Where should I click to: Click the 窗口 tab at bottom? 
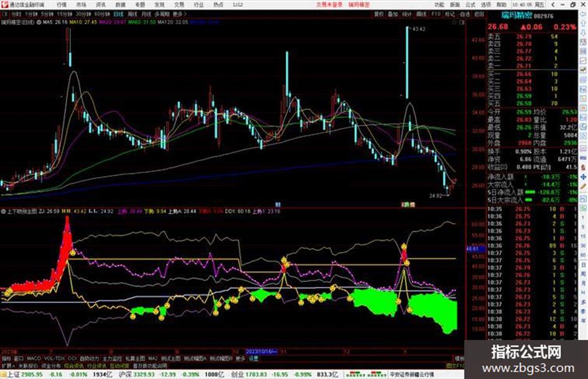tap(19, 358)
